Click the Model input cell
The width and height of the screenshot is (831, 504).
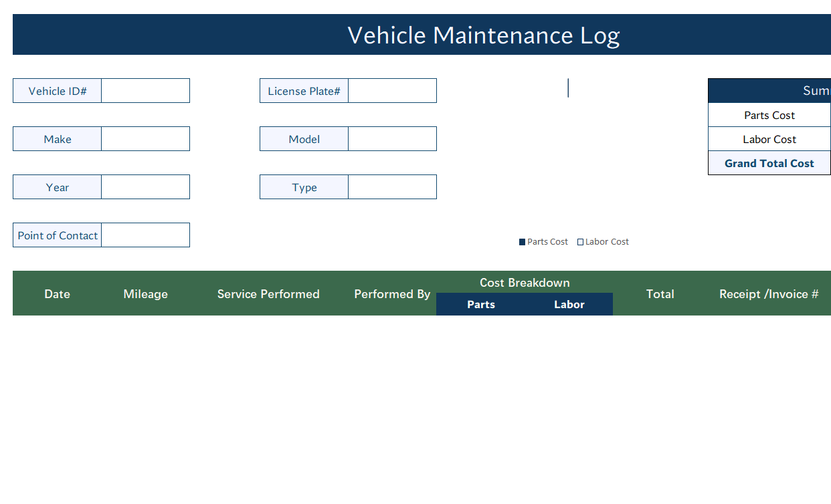(x=392, y=139)
